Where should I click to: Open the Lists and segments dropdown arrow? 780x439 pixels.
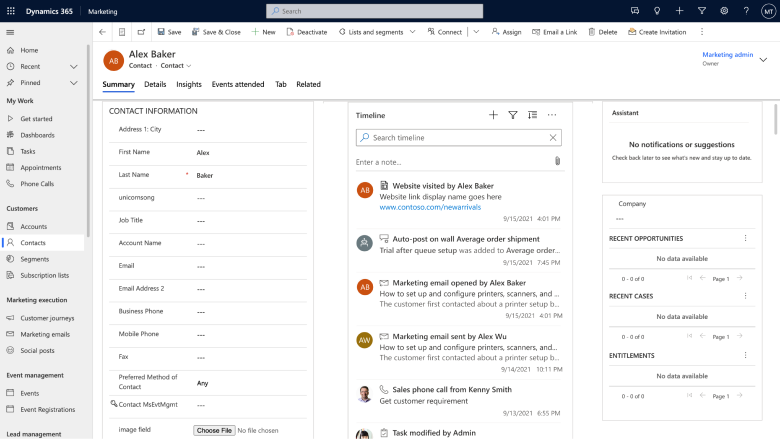click(412, 32)
